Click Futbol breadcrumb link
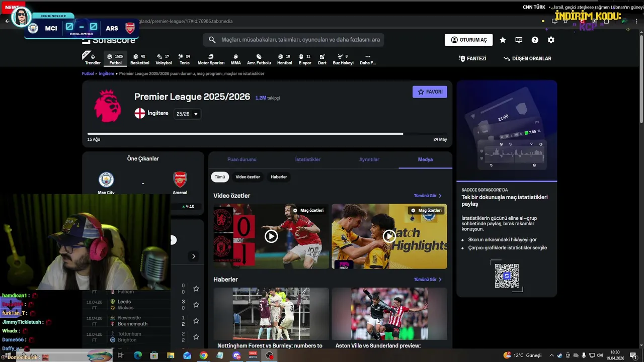 coord(88,74)
